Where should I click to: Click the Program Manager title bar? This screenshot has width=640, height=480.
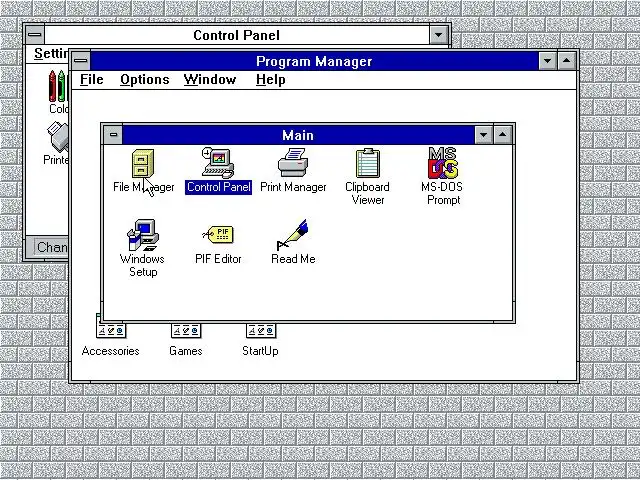[314, 61]
